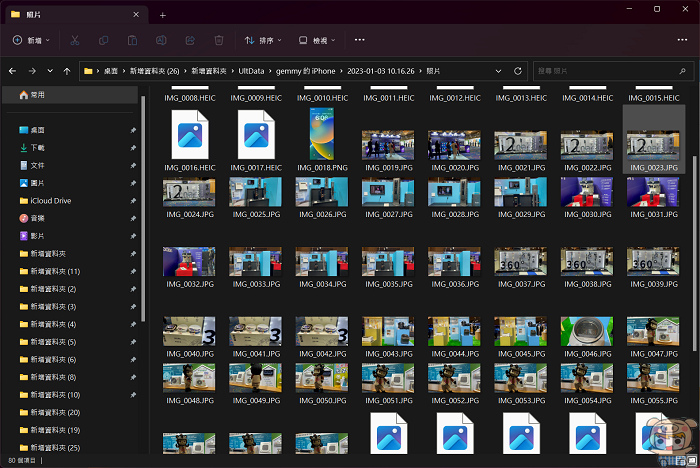This screenshot has height=468, width=700.
Task: Open a new tab with plus button
Action: tap(163, 15)
